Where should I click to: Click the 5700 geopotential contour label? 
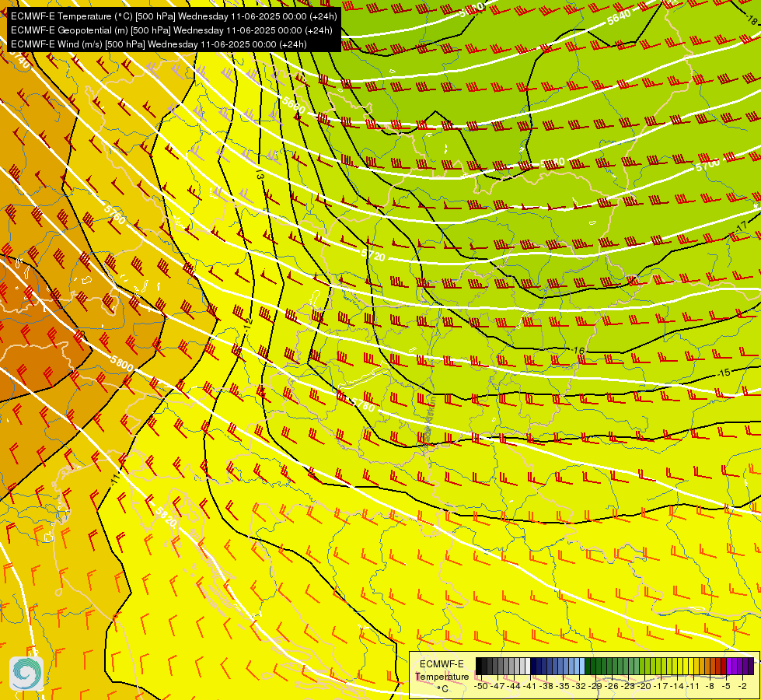click(708, 166)
